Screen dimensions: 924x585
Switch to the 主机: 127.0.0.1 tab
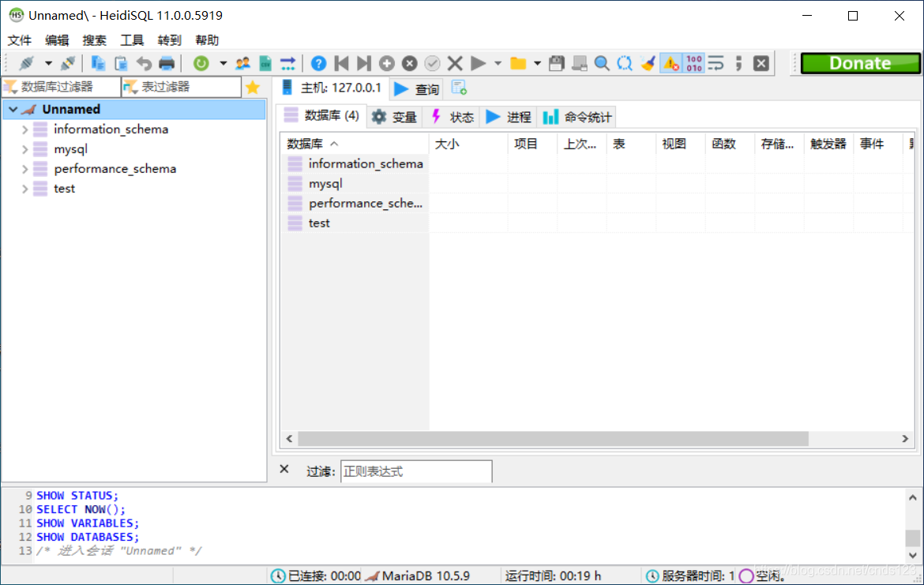coord(332,88)
